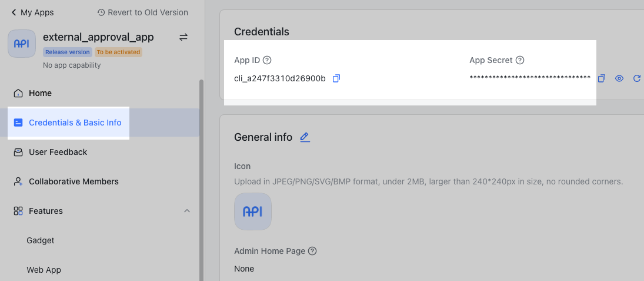Revert to Old Version
The width and height of the screenshot is (644, 281).
click(142, 12)
